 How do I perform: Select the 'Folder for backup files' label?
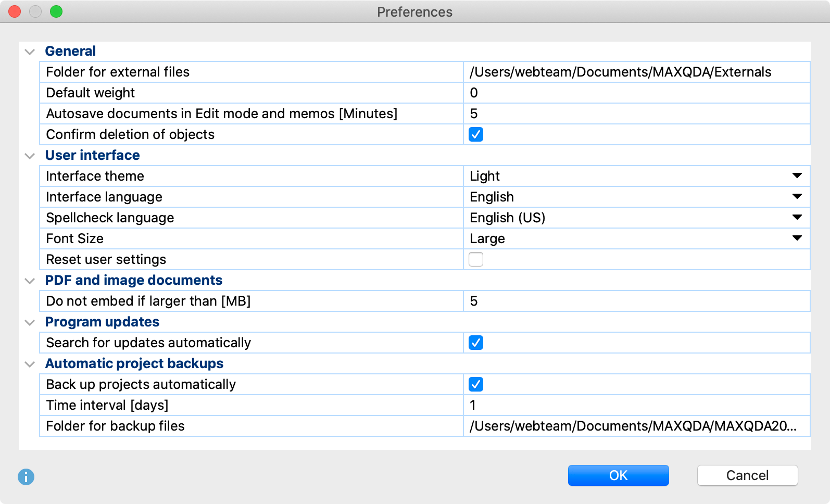point(115,426)
